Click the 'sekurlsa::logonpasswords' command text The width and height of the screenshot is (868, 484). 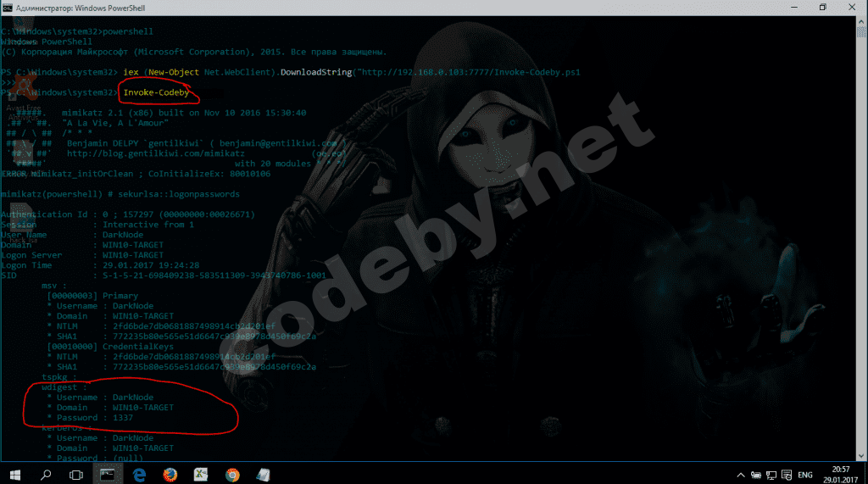pos(179,194)
